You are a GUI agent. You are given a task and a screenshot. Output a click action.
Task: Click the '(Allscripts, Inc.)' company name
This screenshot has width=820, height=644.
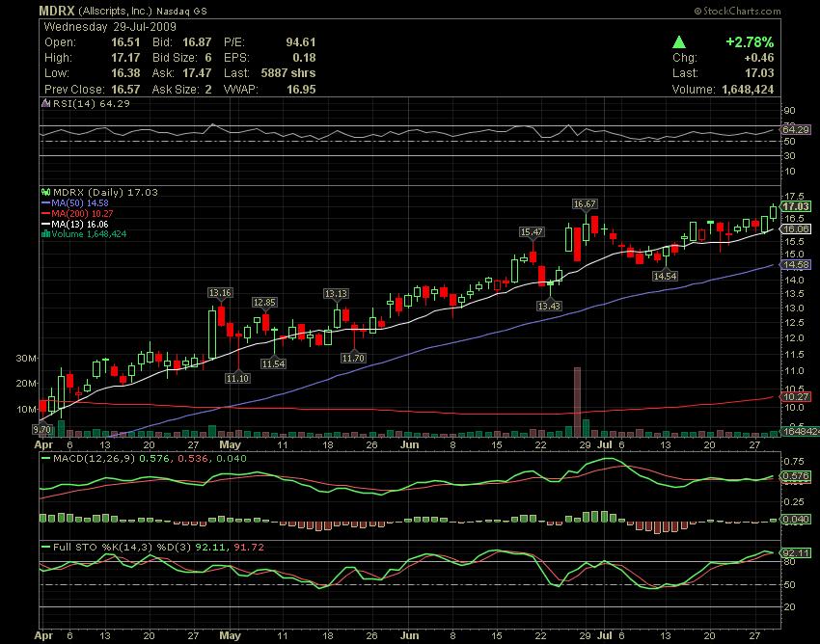coord(115,11)
